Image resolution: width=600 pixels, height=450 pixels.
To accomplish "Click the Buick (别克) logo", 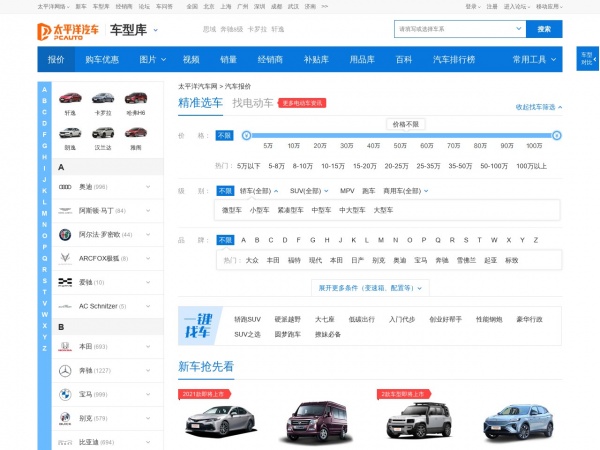I will [x=65, y=418].
